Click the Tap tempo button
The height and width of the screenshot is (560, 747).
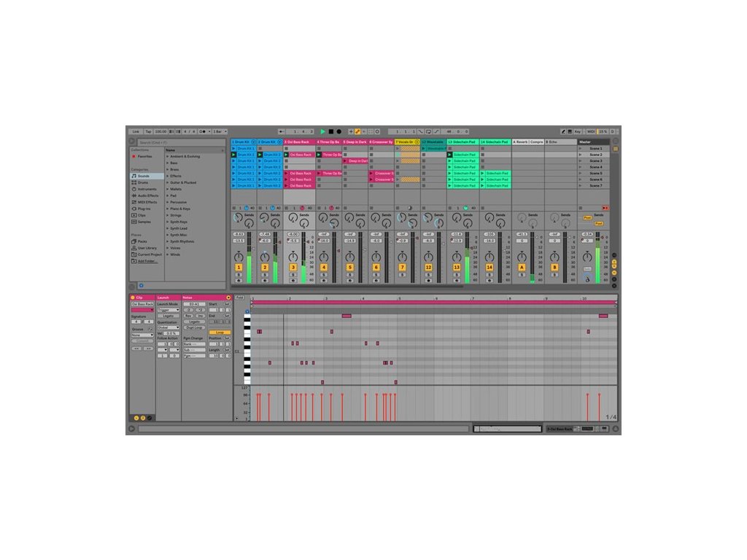[x=148, y=131]
